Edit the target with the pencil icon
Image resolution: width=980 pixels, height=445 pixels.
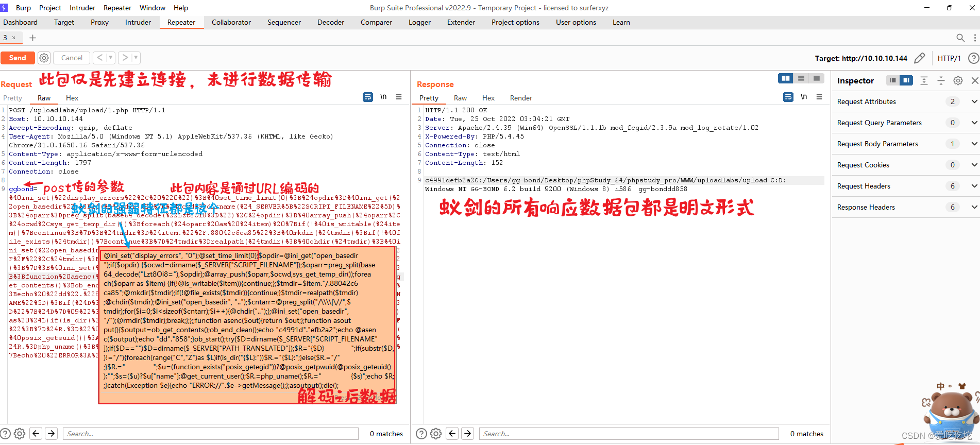click(919, 58)
